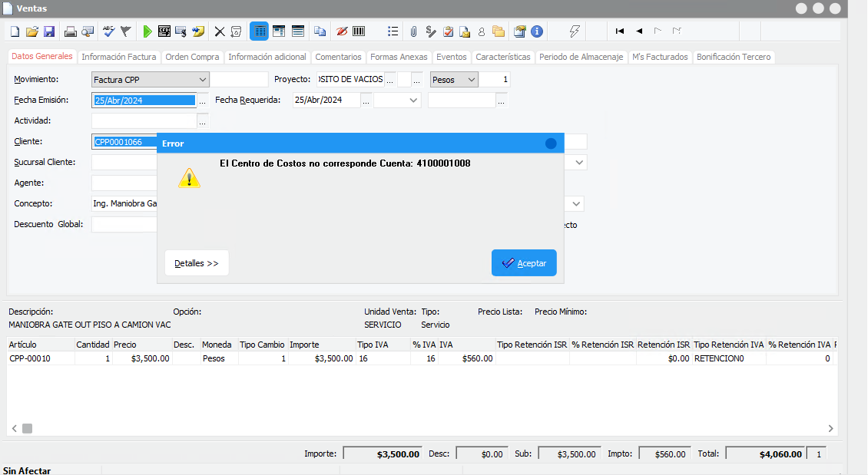Image resolution: width=868 pixels, height=475 pixels.
Task: Attach a file with the paperclip icon
Action: pyautogui.click(x=413, y=31)
